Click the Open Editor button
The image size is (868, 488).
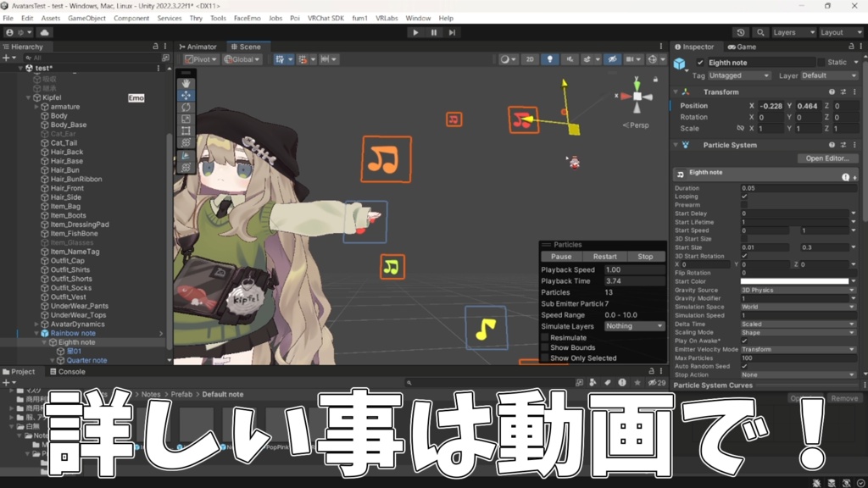[x=827, y=158]
